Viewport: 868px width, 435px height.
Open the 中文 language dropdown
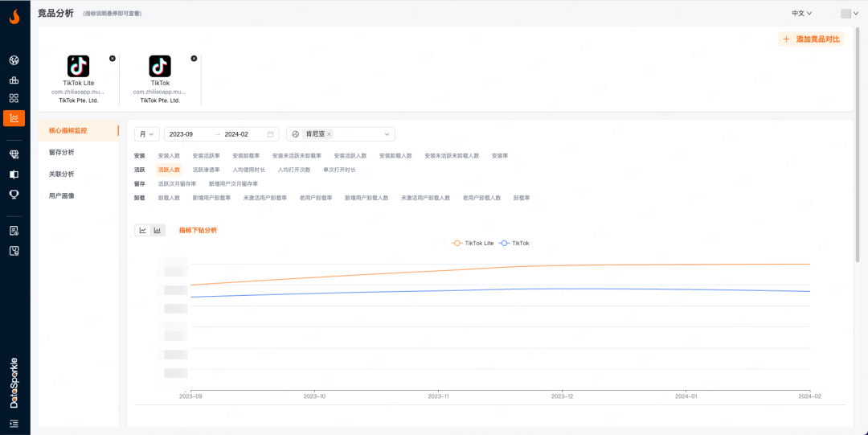pos(801,13)
